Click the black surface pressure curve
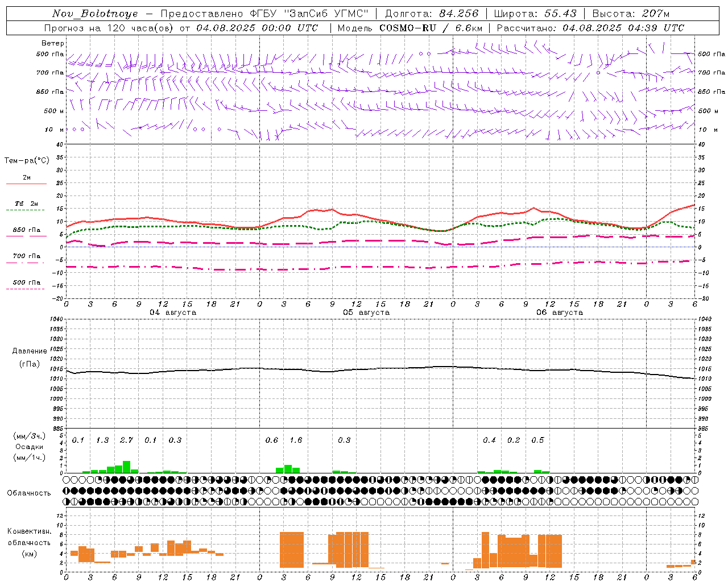Screen dimensions: 728x582 click(380, 368)
